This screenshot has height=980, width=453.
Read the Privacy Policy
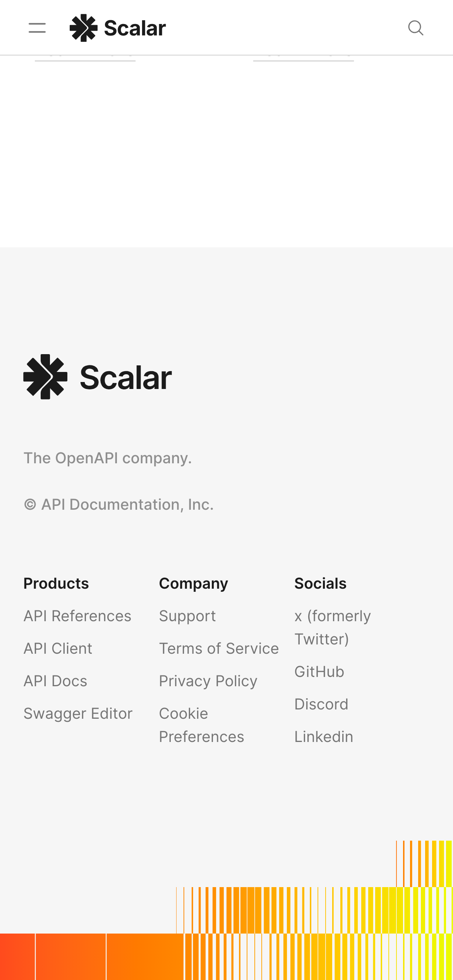point(208,681)
